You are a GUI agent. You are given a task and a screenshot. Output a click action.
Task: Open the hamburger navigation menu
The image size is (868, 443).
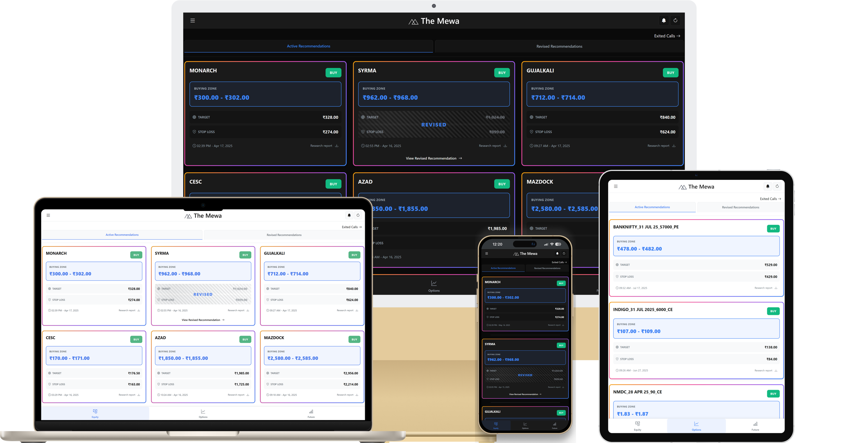(193, 21)
